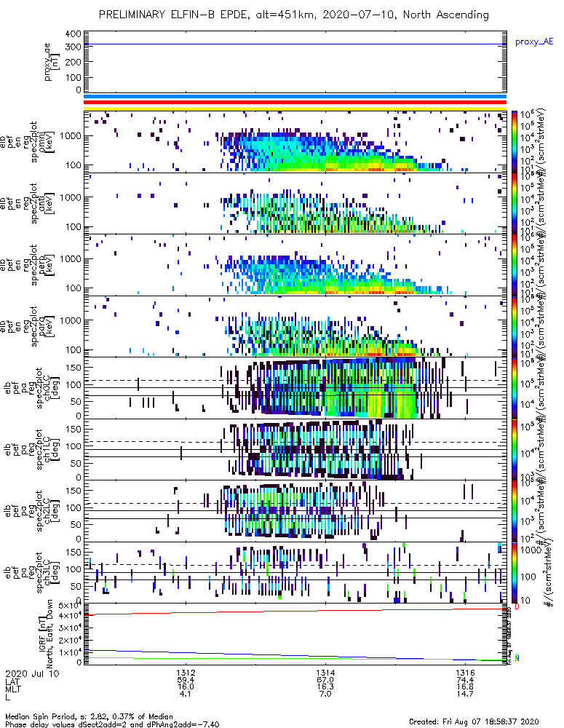
Task: Click the 1314 time axis label
Action: pyautogui.click(x=325, y=673)
